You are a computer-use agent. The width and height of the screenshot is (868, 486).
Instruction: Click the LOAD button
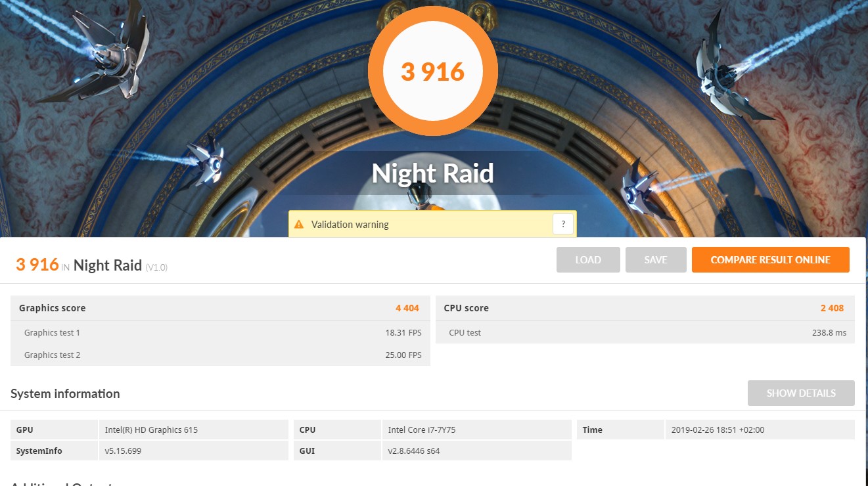click(x=588, y=259)
